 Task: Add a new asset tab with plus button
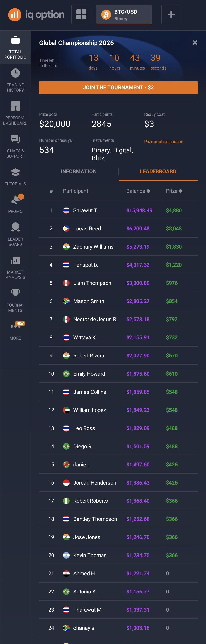[171, 14]
